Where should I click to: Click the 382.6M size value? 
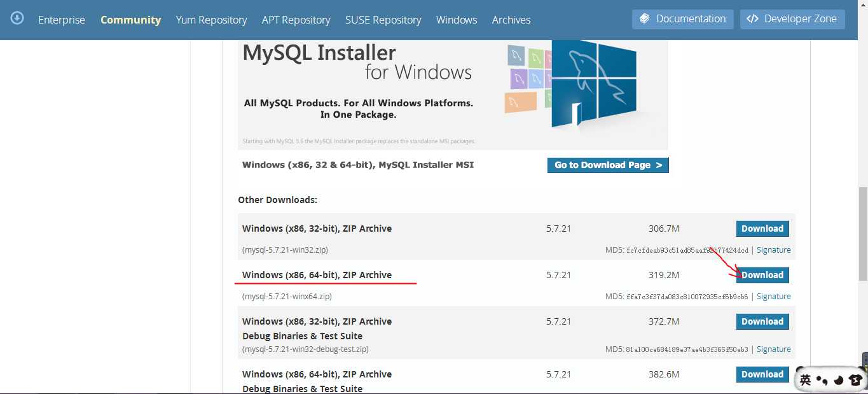pyautogui.click(x=664, y=374)
